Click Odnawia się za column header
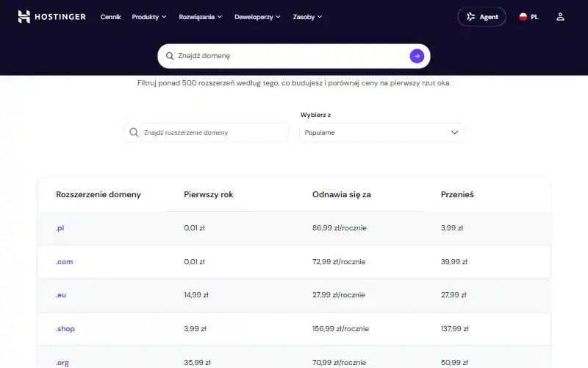Image resolution: width=588 pixels, height=368 pixels. click(x=342, y=194)
